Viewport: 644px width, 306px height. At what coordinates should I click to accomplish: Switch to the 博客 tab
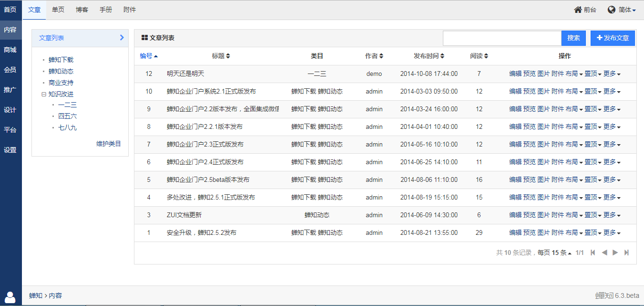tap(82, 9)
